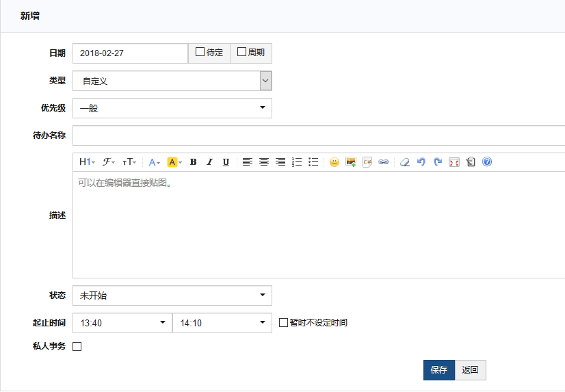The image size is (565, 392).
Task: Clear formatting with the eraser icon
Action: point(404,162)
